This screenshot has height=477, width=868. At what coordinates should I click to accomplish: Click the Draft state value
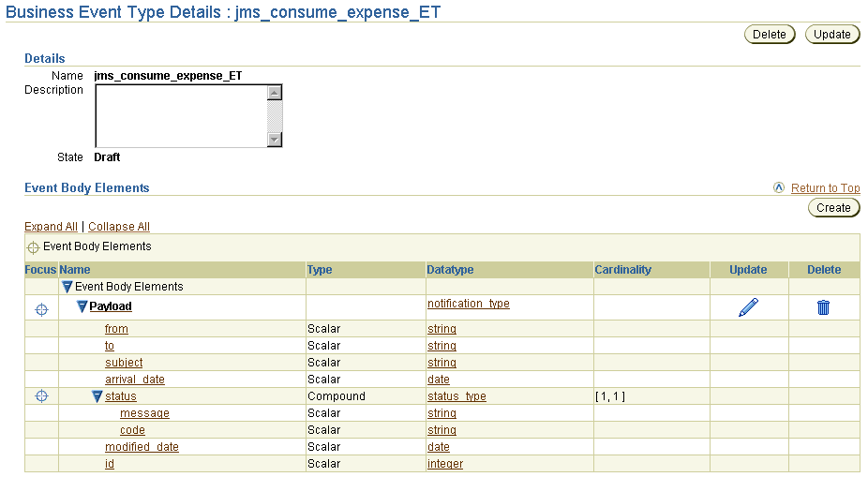tap(107, 157)
